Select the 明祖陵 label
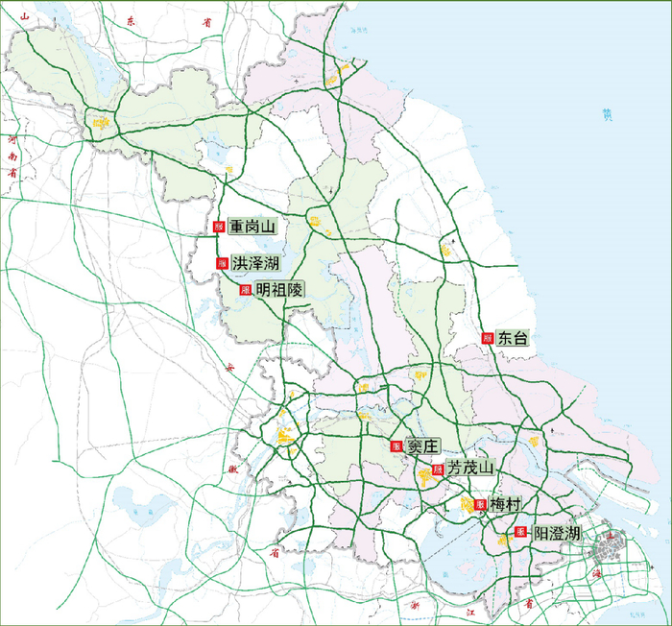The height and width of the screenshot is (626, 672). pyautogui.click(x=279, y=290)
